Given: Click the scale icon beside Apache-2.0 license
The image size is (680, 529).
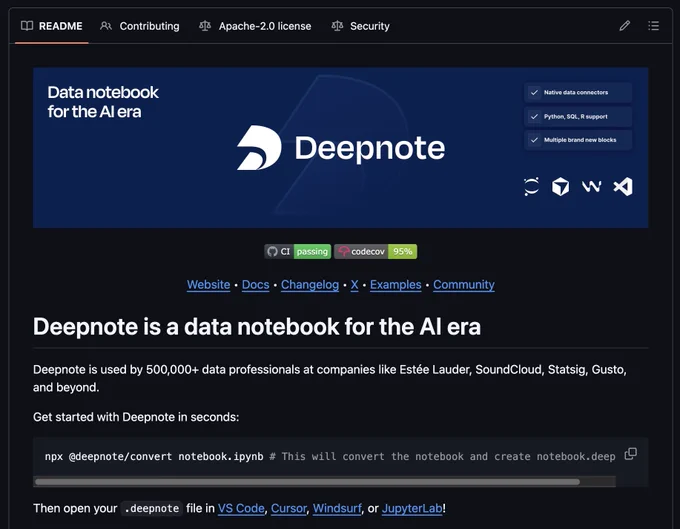Looking at the screenshot, I should pyautogui.click(x=205, y=26).
